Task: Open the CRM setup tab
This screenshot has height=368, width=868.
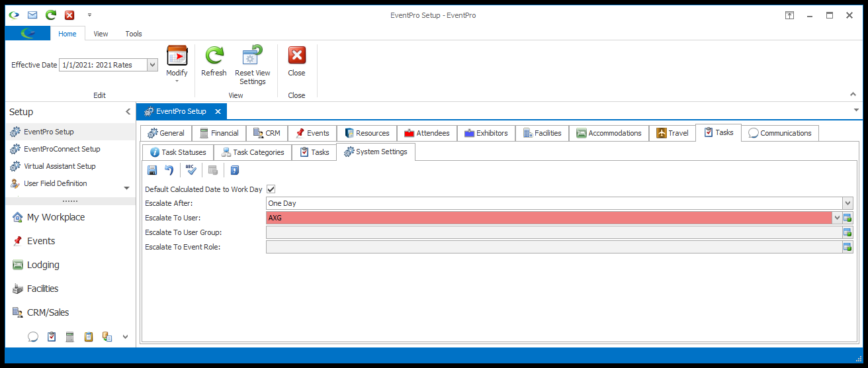Action: (x=267, y=133)
